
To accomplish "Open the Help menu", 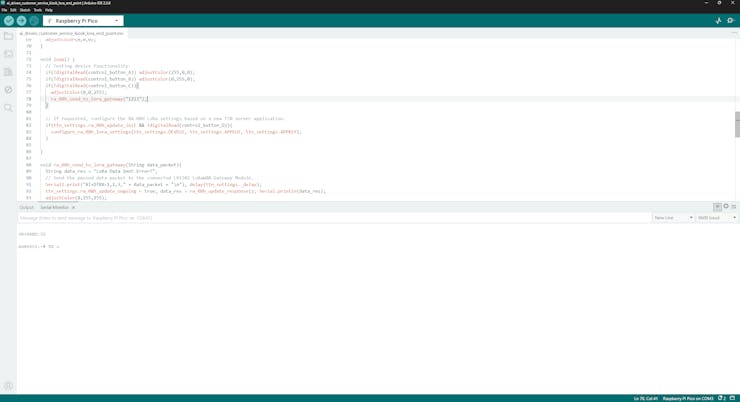I will [49, 10].
